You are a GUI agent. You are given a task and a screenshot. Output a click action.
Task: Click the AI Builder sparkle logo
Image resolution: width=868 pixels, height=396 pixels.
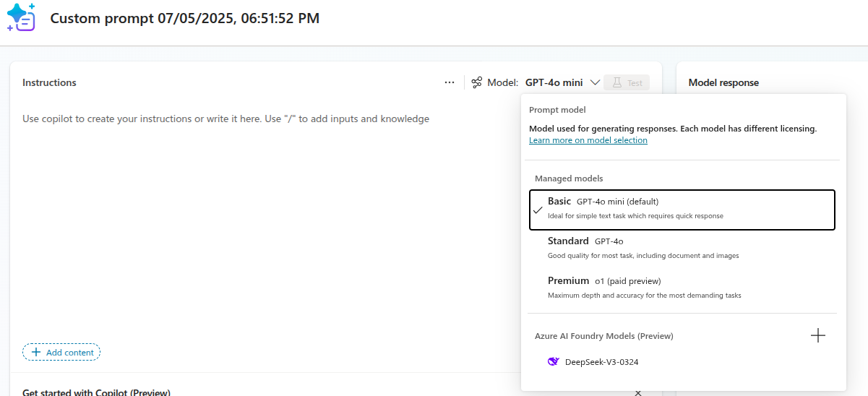pyautogui.click(x=21, y=17)
